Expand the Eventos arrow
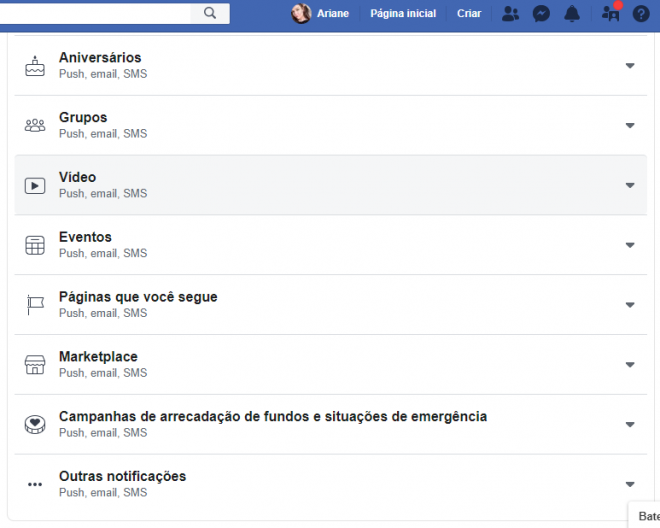 tap(630, 245)
